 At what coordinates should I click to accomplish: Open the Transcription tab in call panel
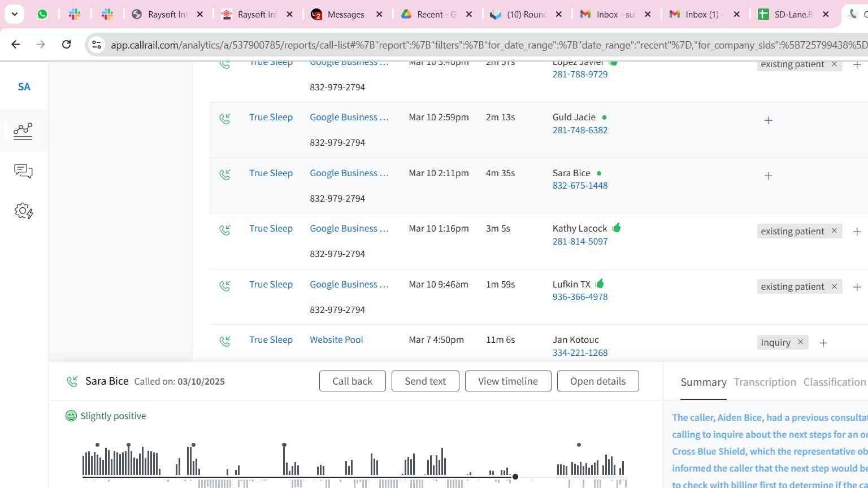[765, 382]
